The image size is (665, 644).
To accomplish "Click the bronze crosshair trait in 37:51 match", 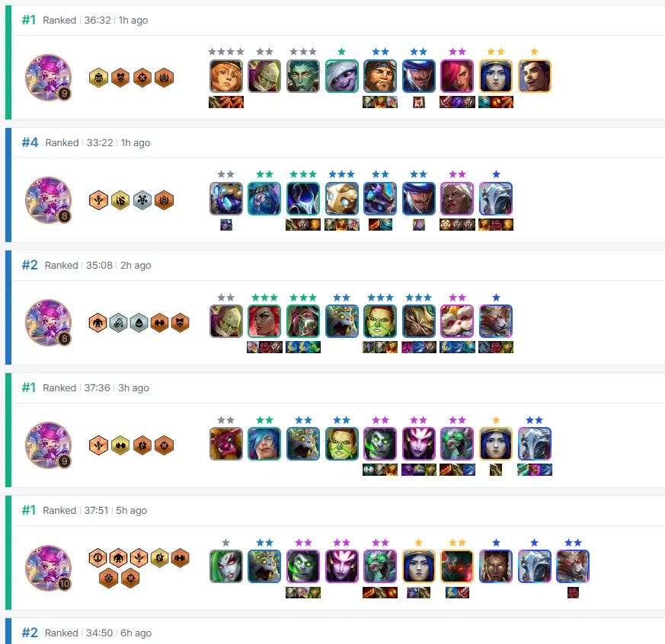I will (130, 579).
